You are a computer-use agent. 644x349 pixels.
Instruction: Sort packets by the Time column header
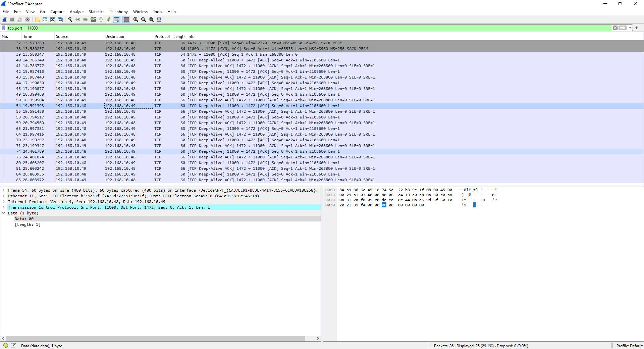tap(38, 37)
